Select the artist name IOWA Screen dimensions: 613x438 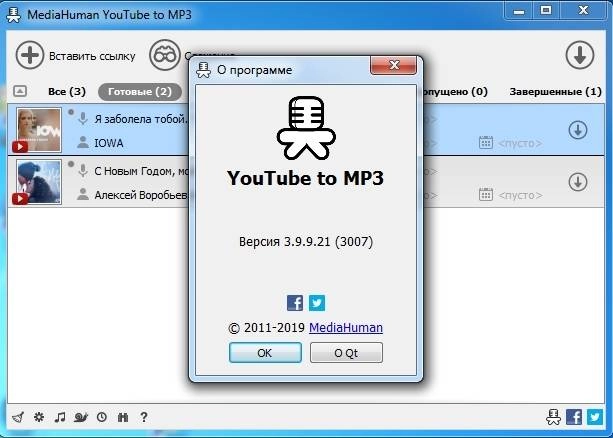tap(109, 143)
